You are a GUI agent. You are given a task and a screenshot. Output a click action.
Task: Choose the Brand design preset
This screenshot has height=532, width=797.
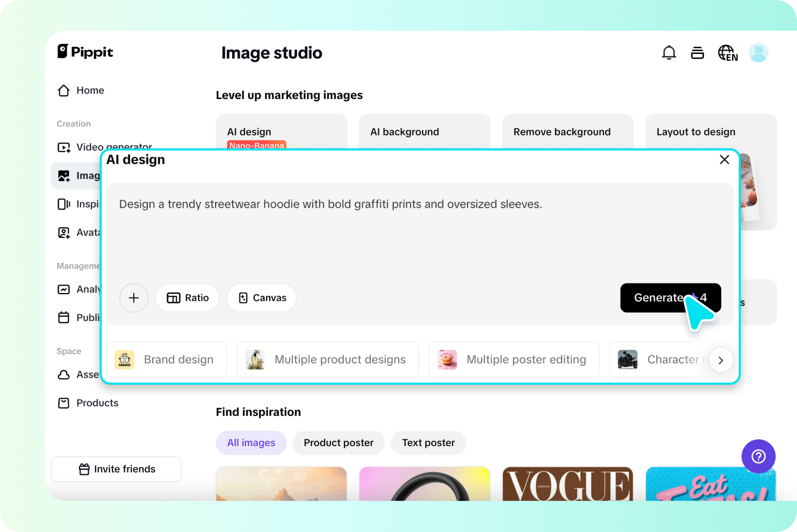click(x=166, y=360)
